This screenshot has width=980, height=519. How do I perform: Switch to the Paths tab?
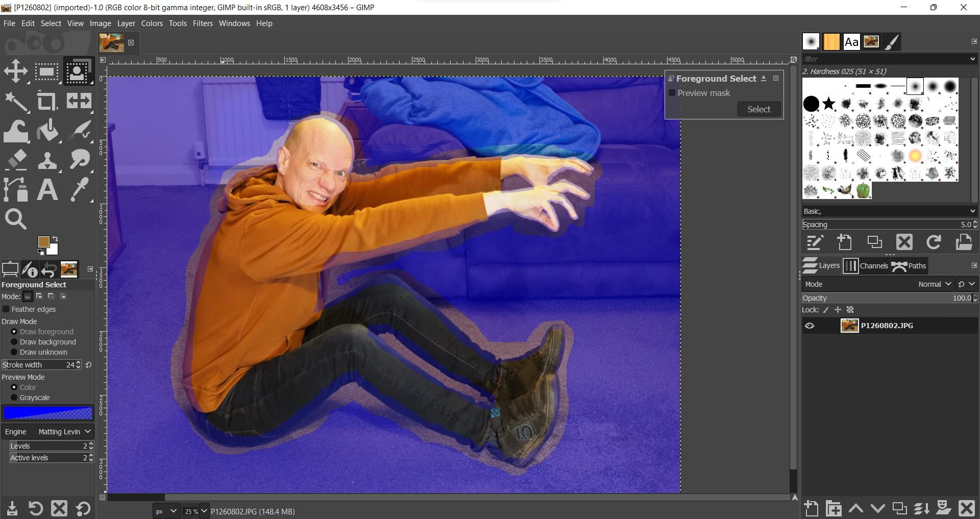(909, 266)
